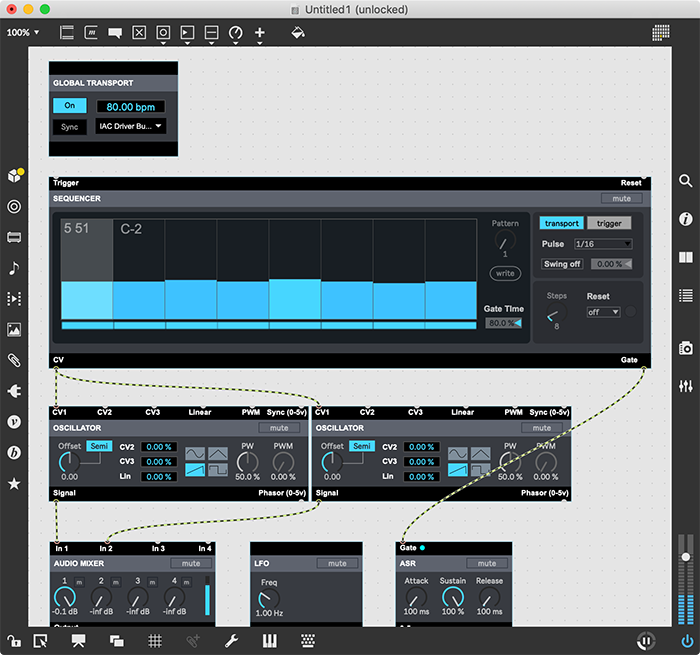Mute the ASR module
700x655 pixels.
click(487, 563)
